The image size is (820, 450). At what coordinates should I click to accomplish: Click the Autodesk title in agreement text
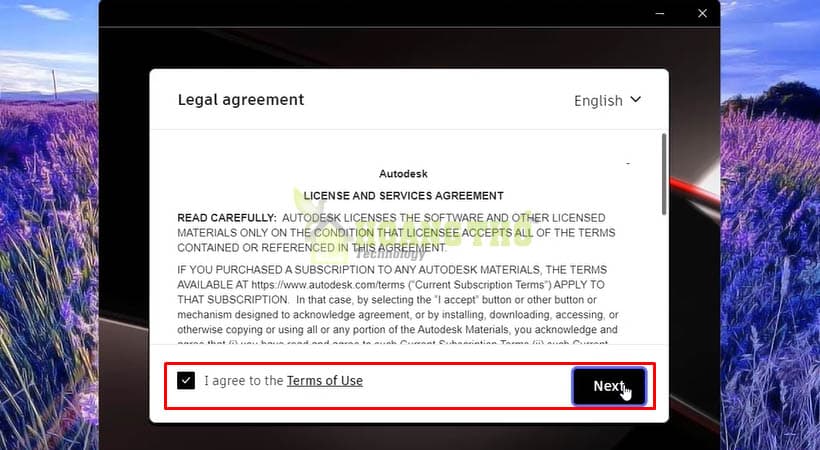point(403,174)
